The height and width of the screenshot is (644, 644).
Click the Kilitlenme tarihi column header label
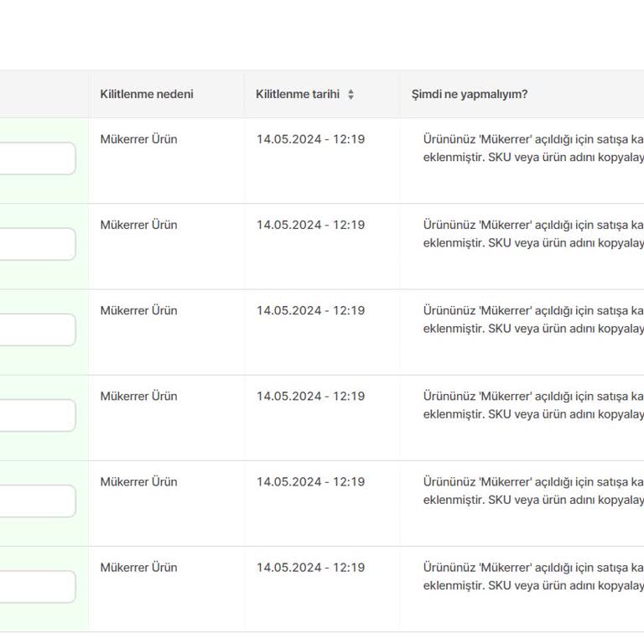(x=298, y=94)
